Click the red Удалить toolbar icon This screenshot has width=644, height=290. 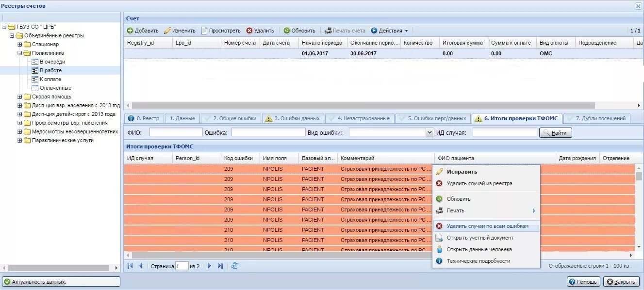click(x=249, y=31)
